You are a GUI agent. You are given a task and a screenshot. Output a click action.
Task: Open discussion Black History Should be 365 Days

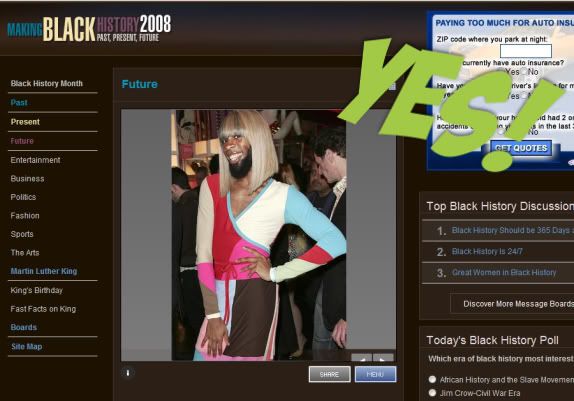tap(512, 230)
